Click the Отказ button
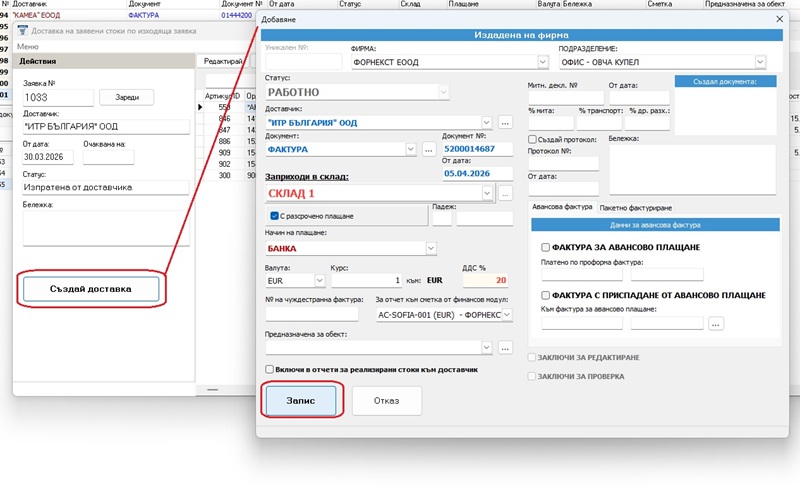This screenshot has width=800, height=494. tap(386, 401)
